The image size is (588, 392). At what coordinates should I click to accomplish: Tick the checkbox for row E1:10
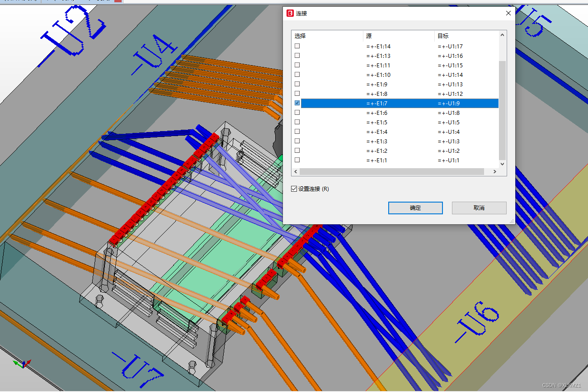click(x=297, y=75)
